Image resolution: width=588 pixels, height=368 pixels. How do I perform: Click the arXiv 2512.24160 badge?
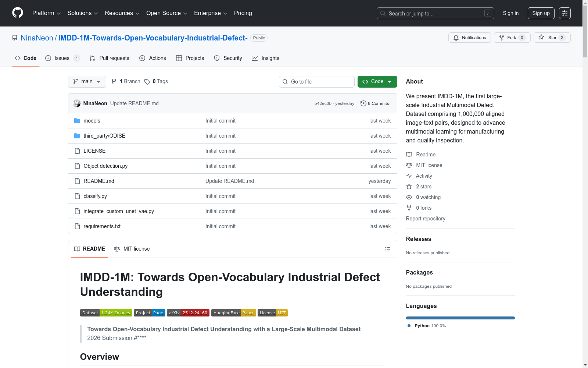[x=188, y=313]
